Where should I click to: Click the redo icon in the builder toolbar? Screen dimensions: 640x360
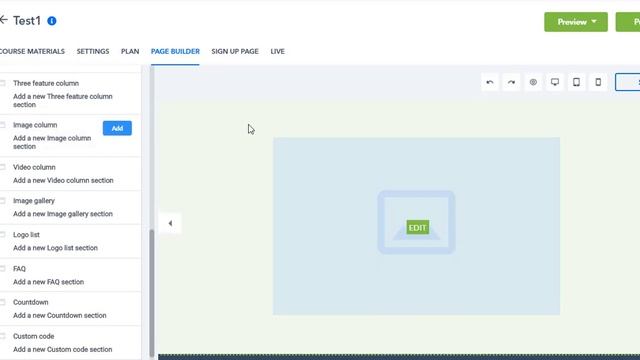point(511,82)
